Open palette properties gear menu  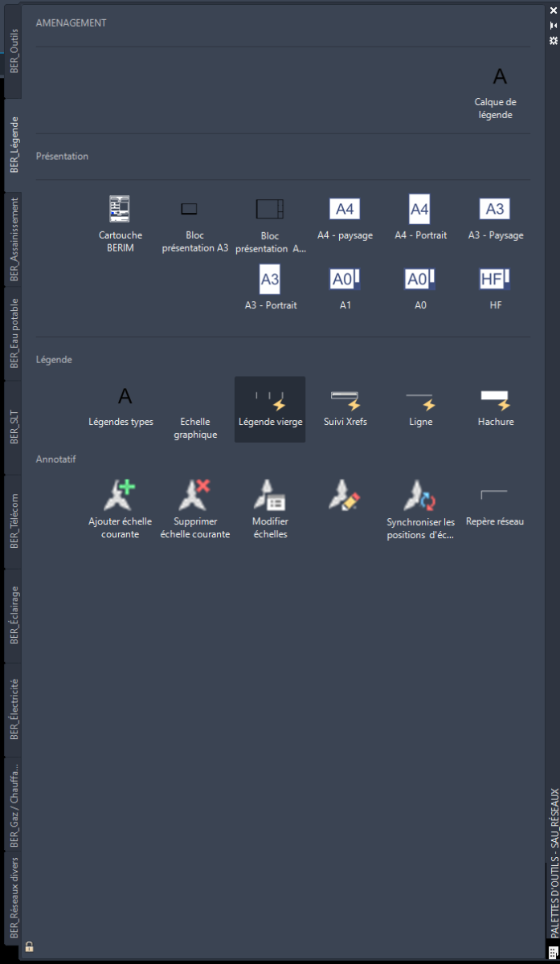tap(553, 39)
